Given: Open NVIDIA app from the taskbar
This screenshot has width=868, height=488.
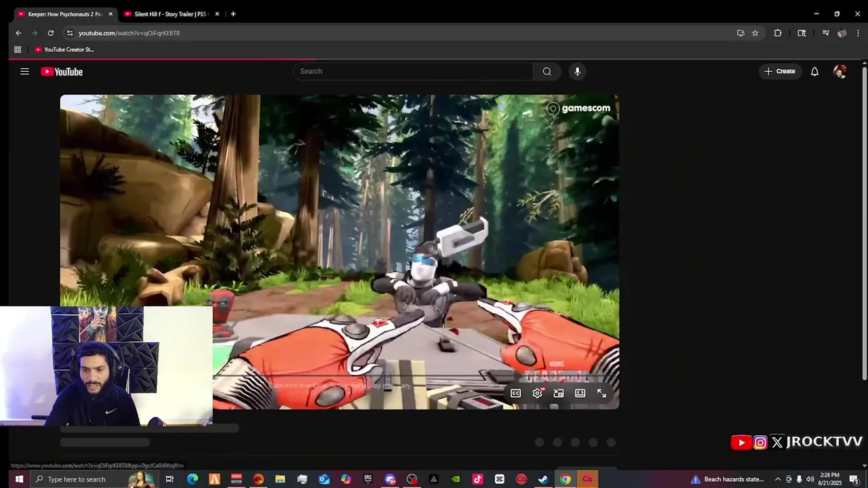Looking at the screenshot, I should [456, 479].
